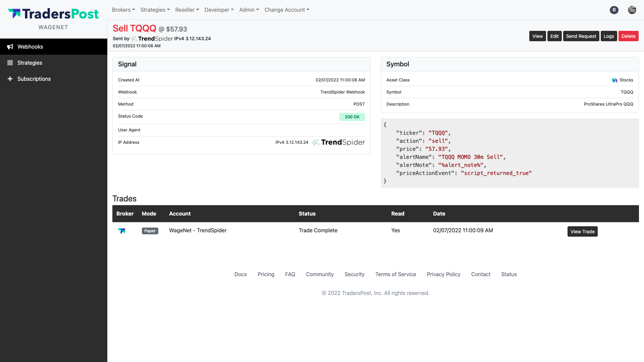This screenshot has width=644, height=362.
Task: Open the Community footer link
Action: 320,274
